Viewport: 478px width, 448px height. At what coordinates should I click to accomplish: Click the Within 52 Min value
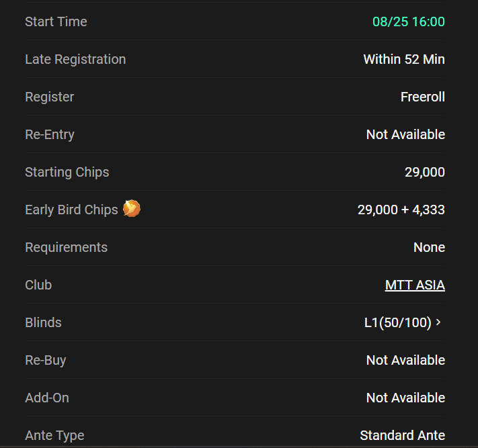click(404, 59)
